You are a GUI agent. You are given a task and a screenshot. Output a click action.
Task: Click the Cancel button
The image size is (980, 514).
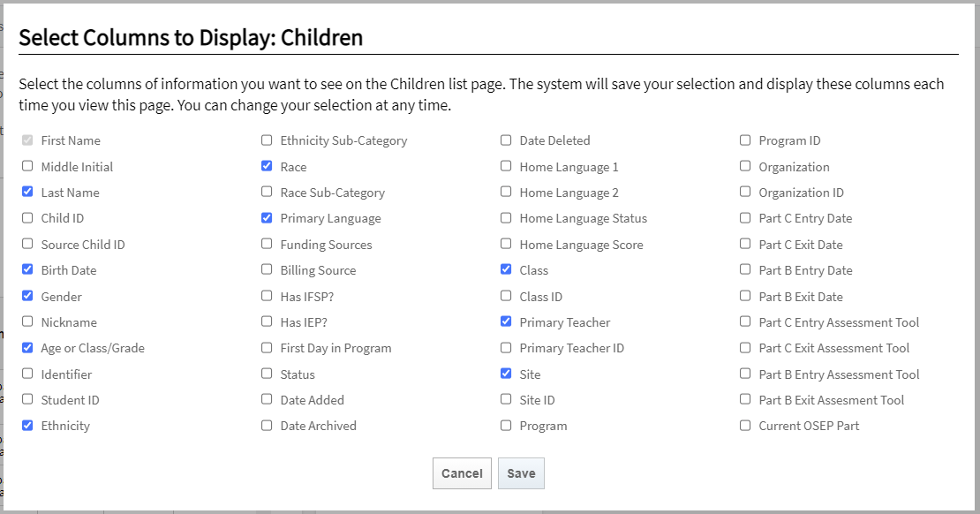click(462, 473)
